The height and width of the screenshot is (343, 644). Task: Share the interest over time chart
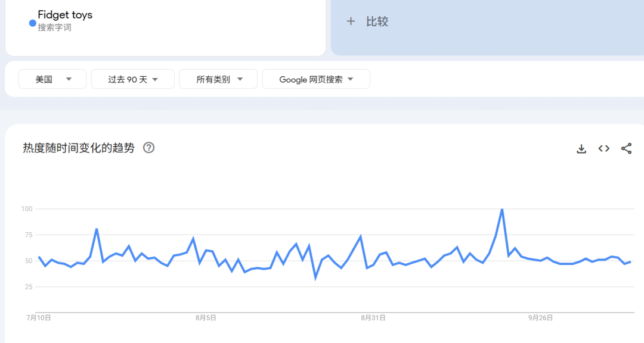click(626, 148)
